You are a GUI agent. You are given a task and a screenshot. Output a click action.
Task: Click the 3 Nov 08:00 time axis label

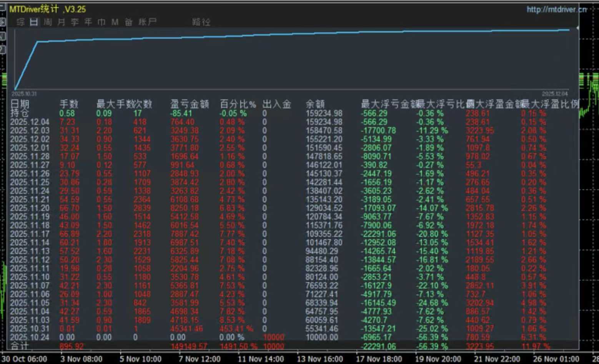(x=82, y=359)
